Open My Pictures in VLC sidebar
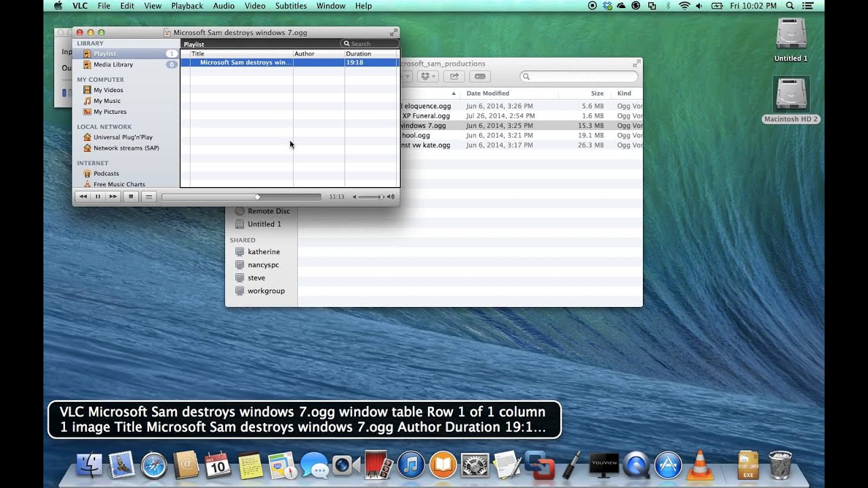Viewport: 868px width, 488px height. (x=110, y=111)
